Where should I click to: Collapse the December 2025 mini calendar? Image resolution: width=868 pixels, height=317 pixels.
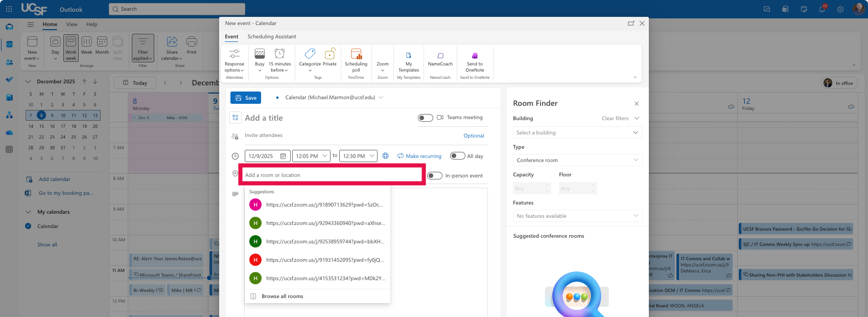[x=28, y=81]
